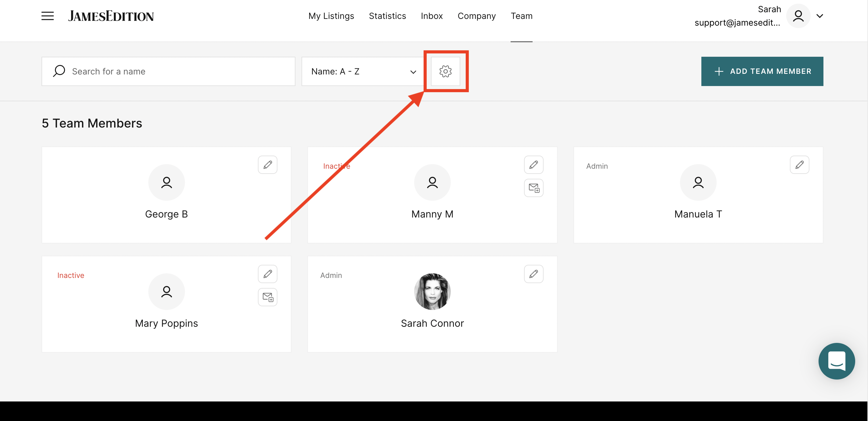
Task: Expand the account menu chevron next to avatar
Action: click(820, 16)
